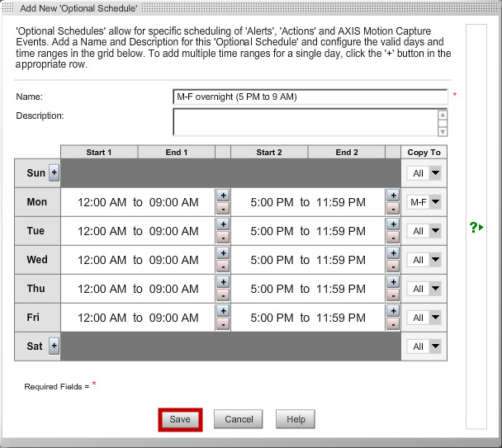
Task: Click the Description text area
Action: tap(305, 122)
